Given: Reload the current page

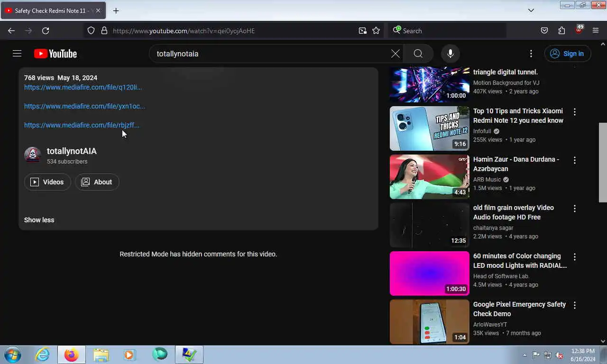Looking at the screenshot, I should [x=46, y=31].
